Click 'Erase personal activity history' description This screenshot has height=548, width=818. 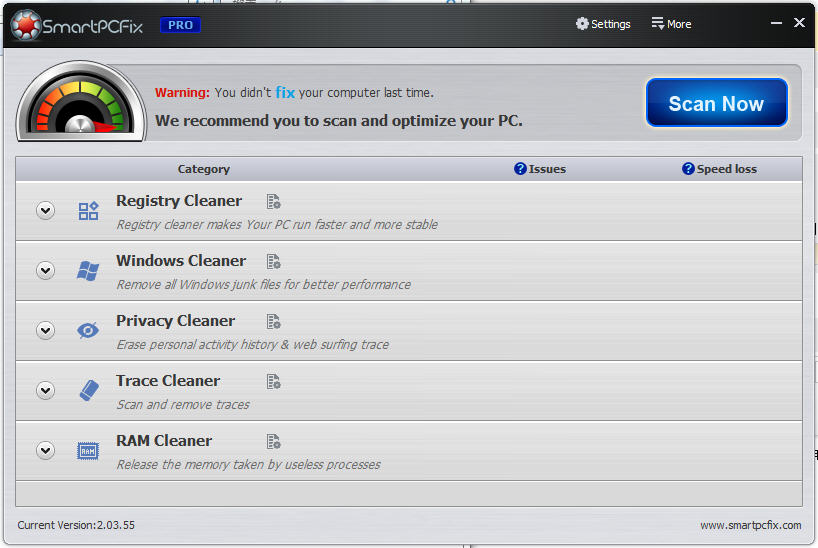pos(253,344)
